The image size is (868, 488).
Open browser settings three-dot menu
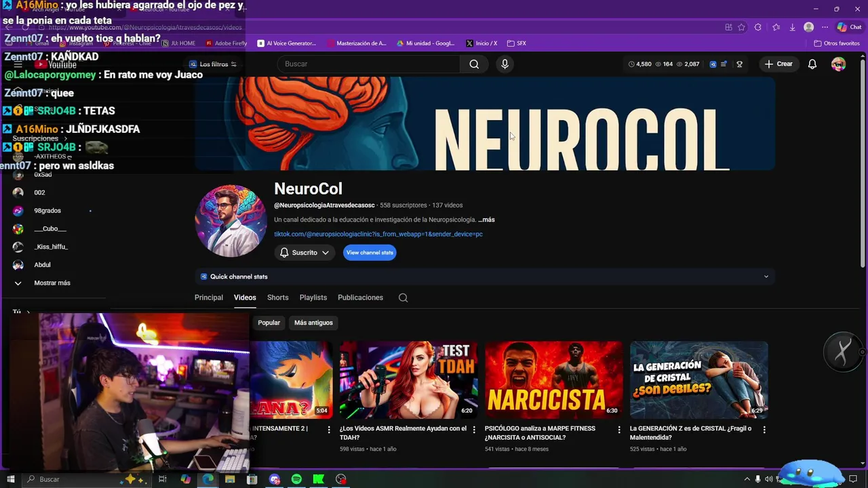point(825,27)
